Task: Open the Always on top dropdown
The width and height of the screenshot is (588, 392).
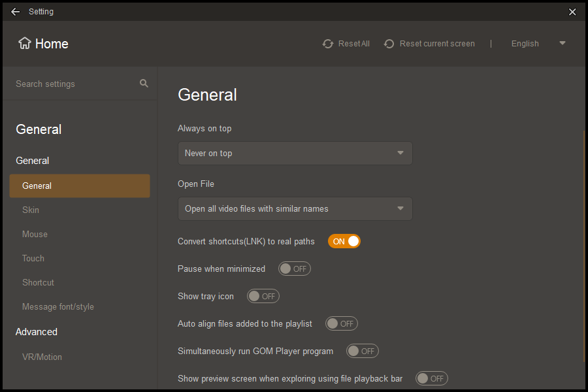Action: [x=295, y=154]
